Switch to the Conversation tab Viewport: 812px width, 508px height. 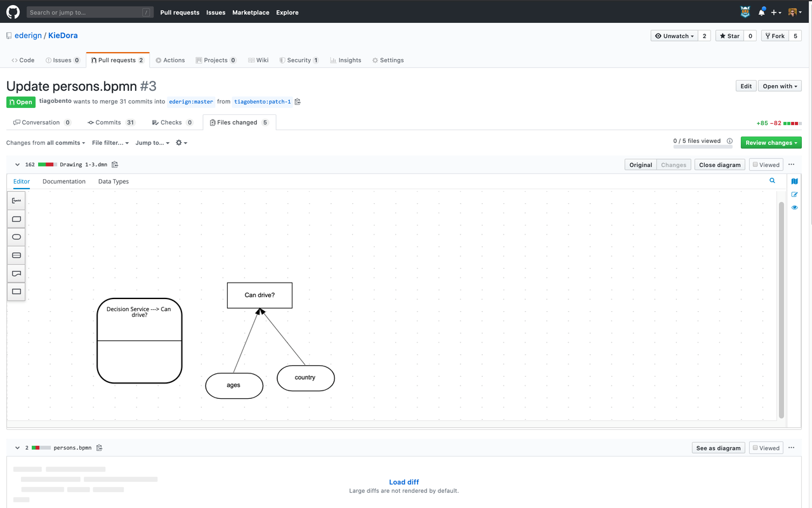click(x=43, y=123)
